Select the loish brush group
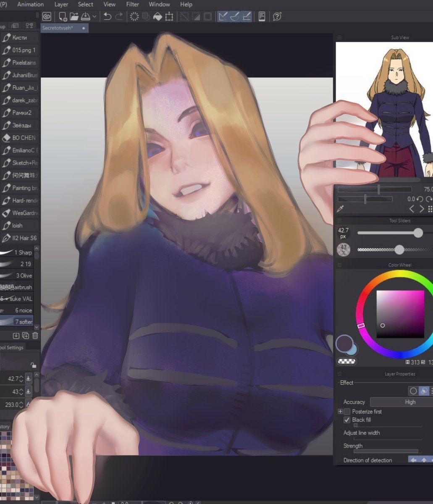Viewport: 433px width, 504px height. [x=19, y=226]
